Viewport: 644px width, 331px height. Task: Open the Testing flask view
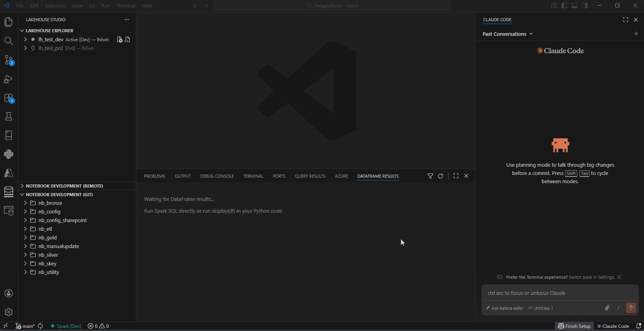pos(9,116)
